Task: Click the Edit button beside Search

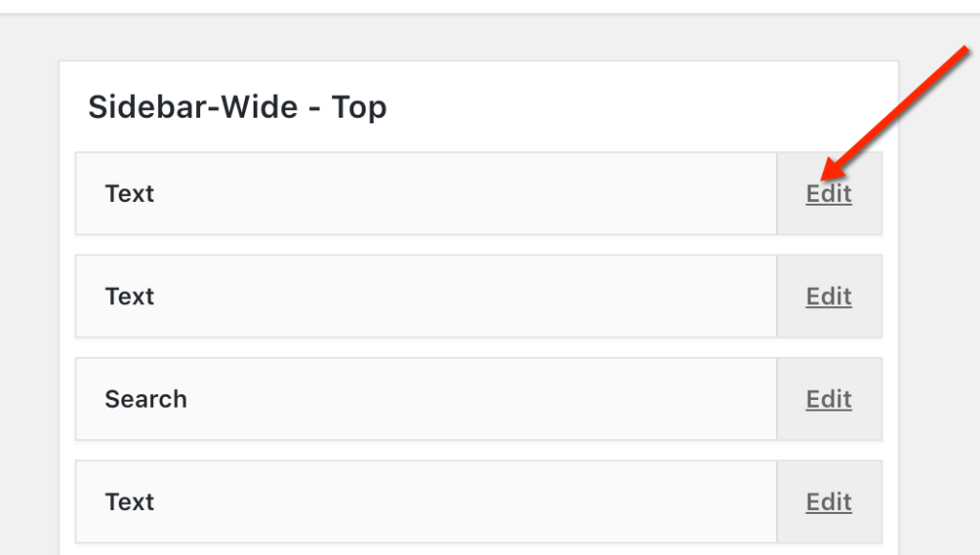Action: (x=829, y=399)
